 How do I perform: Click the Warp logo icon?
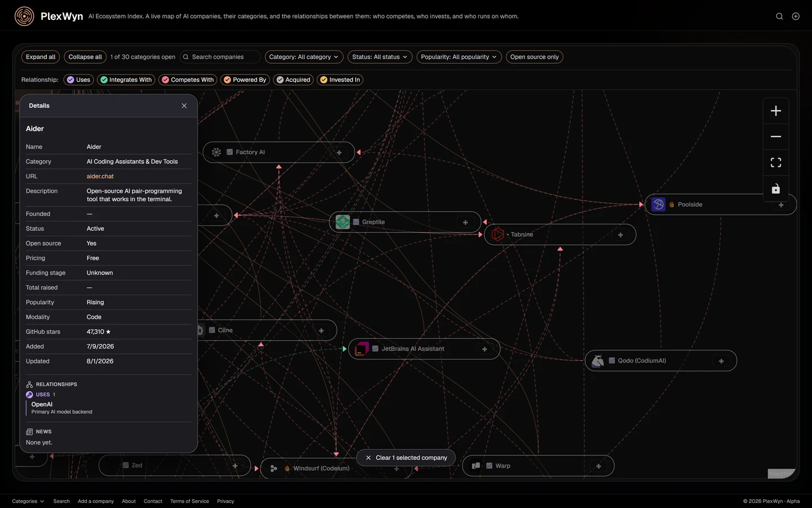click(476, 466)
